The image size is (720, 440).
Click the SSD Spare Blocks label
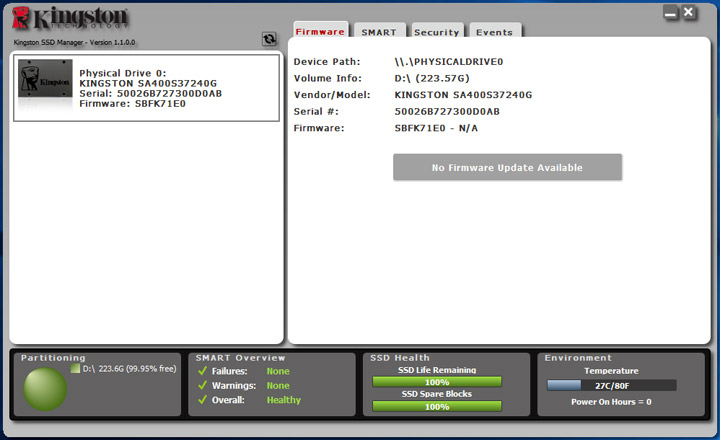(437, 394)
